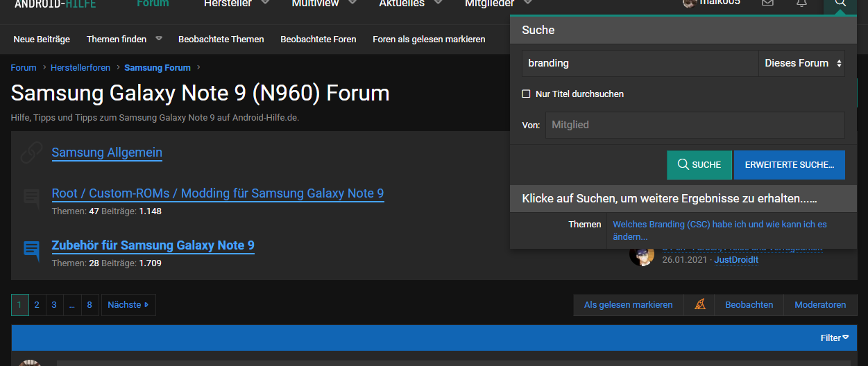Click the date text 26.01.2021
Screen dimensions: 868x366
(x=685, y=260)
